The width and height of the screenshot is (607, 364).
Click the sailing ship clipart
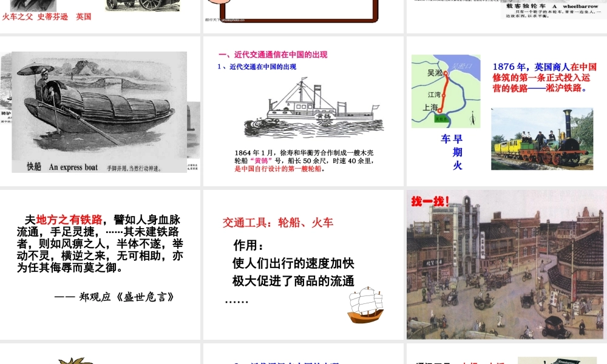[365, 305]
